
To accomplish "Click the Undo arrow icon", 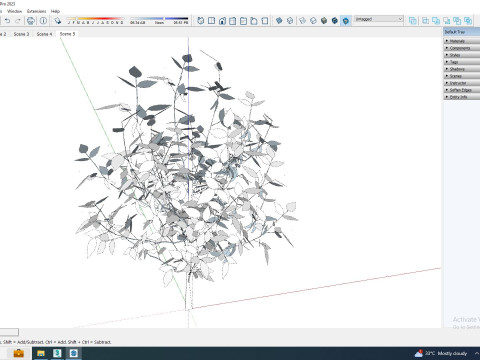I will pyautogui.click(x=7, y=21).
